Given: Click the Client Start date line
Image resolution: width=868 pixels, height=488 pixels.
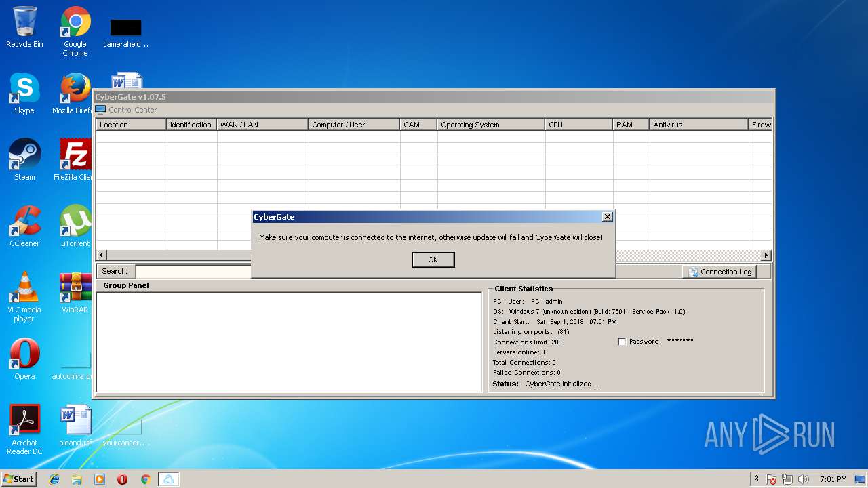Looking at the screenshot, I should pos(555,322).
